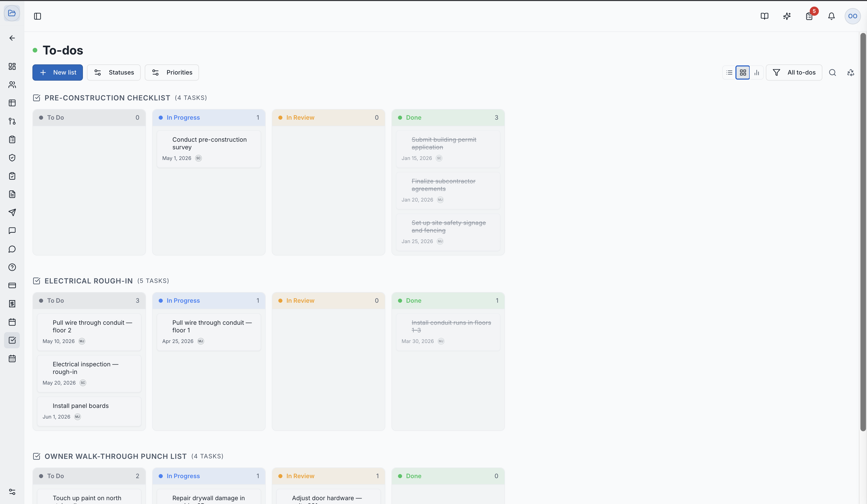
Task: Open the receipt dollar icon in sidebar
Action: pos(12,304)
